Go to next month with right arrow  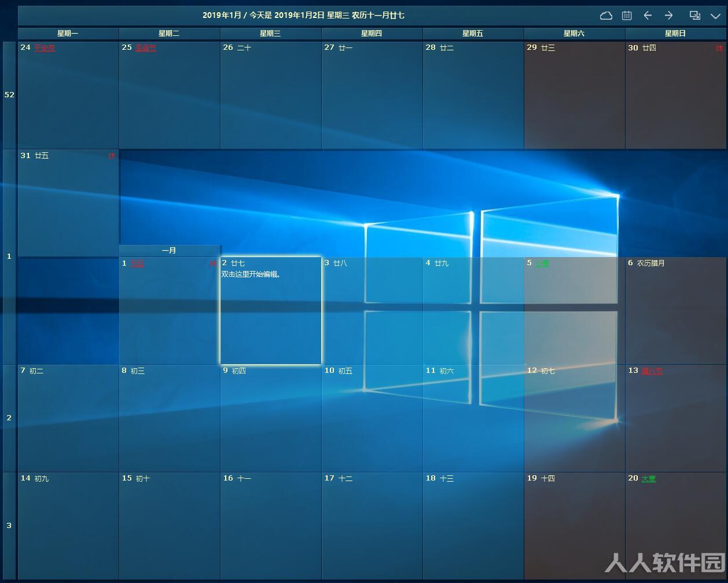click(668, 16)
